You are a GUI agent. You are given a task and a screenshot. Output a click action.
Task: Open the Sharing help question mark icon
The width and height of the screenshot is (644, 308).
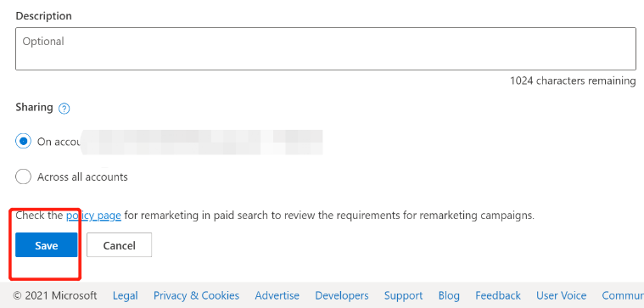[x=64, y=109]
